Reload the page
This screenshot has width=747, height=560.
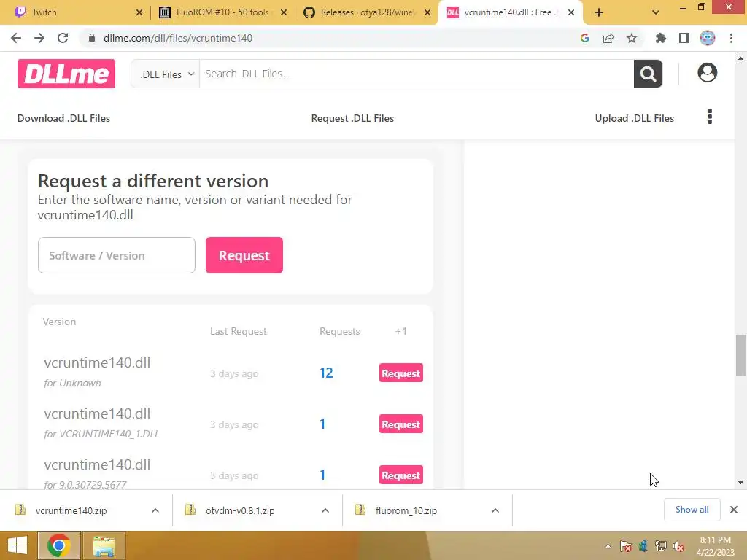[63, 38]
